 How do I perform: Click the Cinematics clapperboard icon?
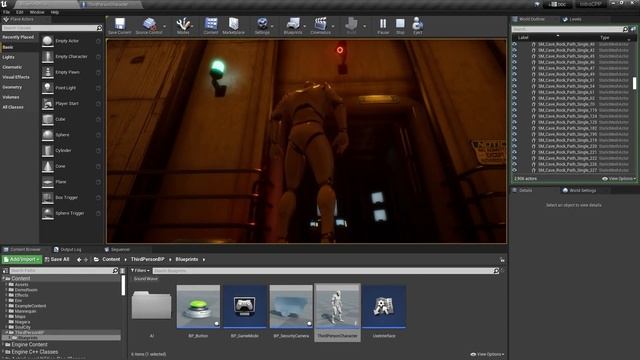pyautogui.click(x=320, y=24)
